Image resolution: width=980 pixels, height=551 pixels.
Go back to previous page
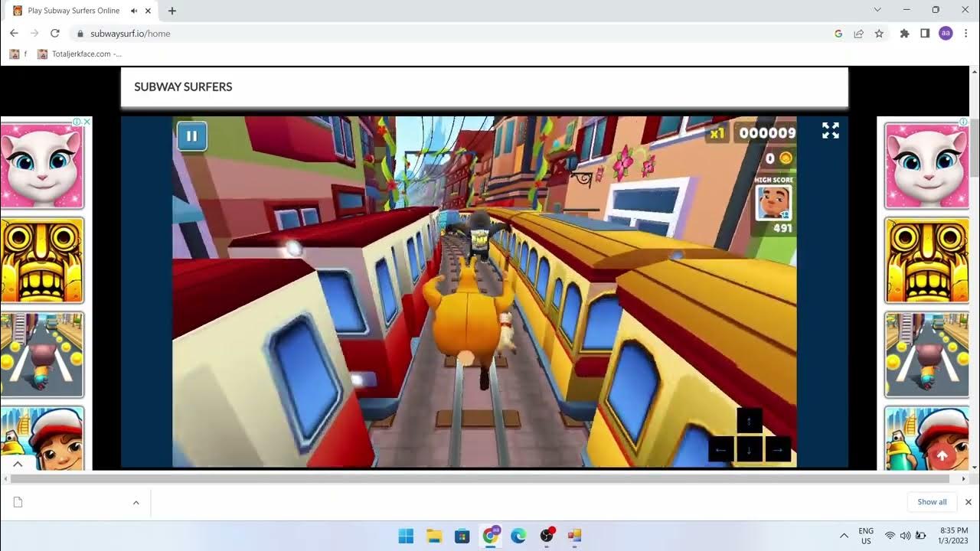(14, 33)
